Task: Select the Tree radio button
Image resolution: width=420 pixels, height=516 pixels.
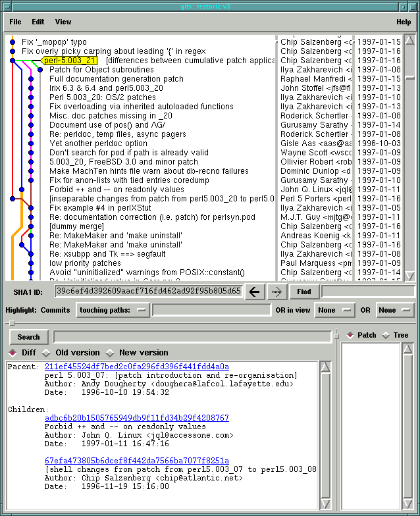Action: pyautogui.click(x=386, y=335)
